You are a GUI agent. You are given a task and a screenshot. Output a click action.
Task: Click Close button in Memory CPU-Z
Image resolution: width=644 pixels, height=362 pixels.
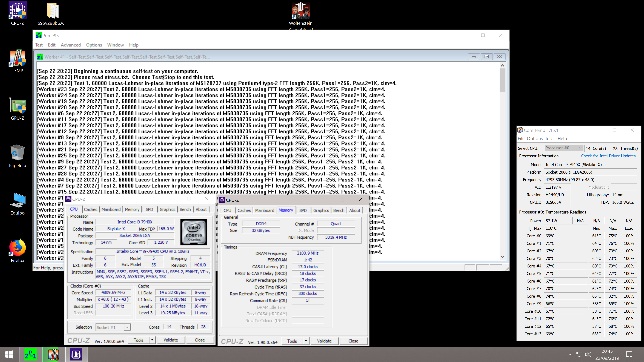point(353,341)
